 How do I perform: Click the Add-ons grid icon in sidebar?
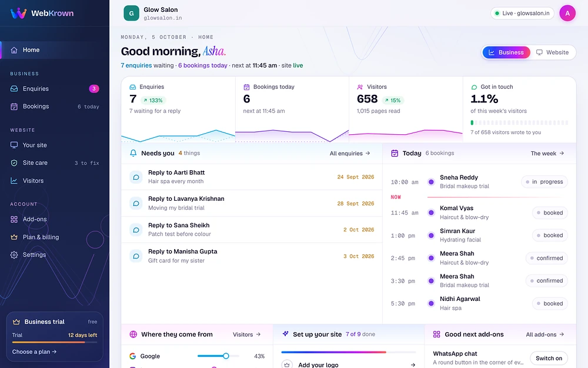(14, 219)
